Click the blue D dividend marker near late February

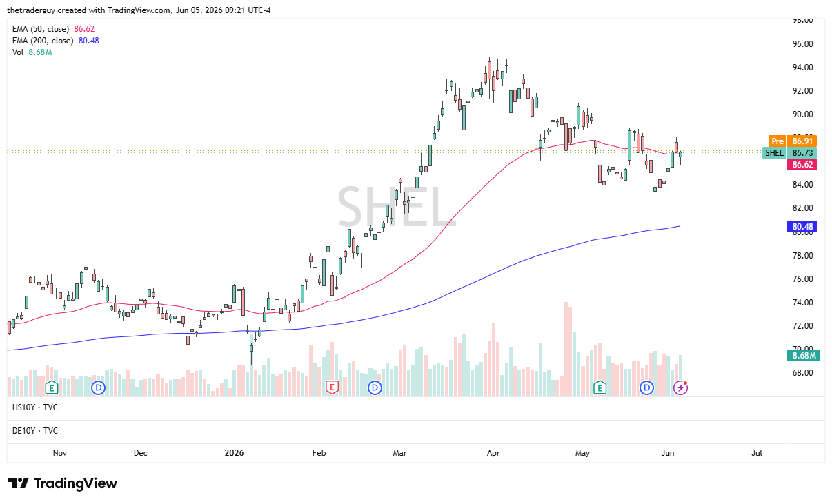[375, 387]
